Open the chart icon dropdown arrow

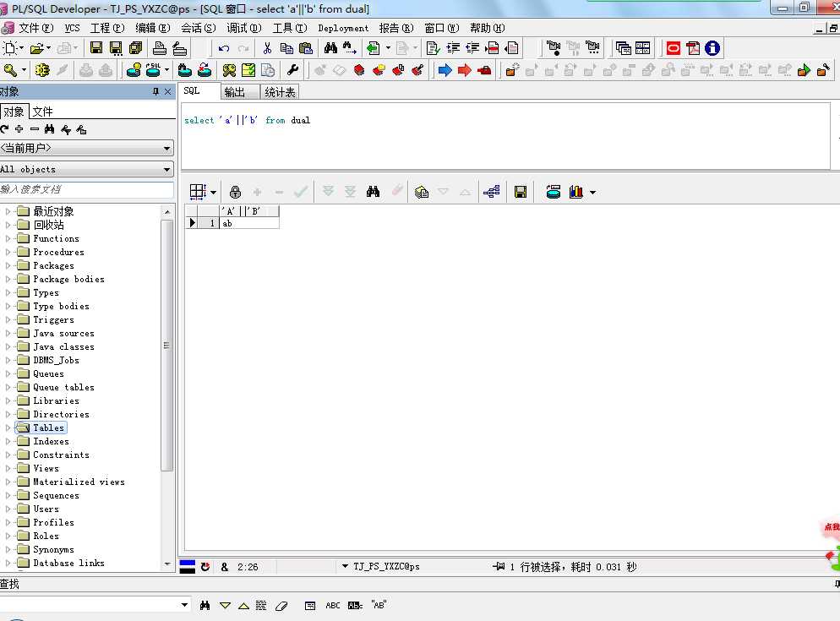click(x=592, y=193)
